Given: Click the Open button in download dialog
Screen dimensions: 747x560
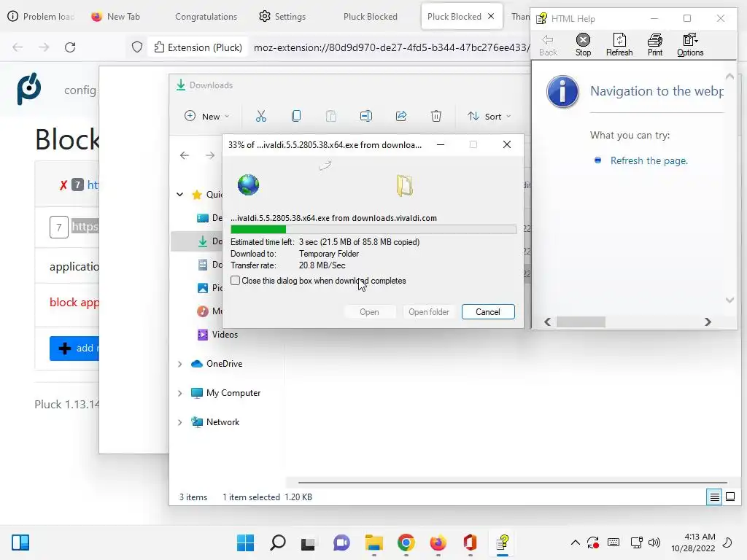Looking at the screenshot, I should point(369,312).
